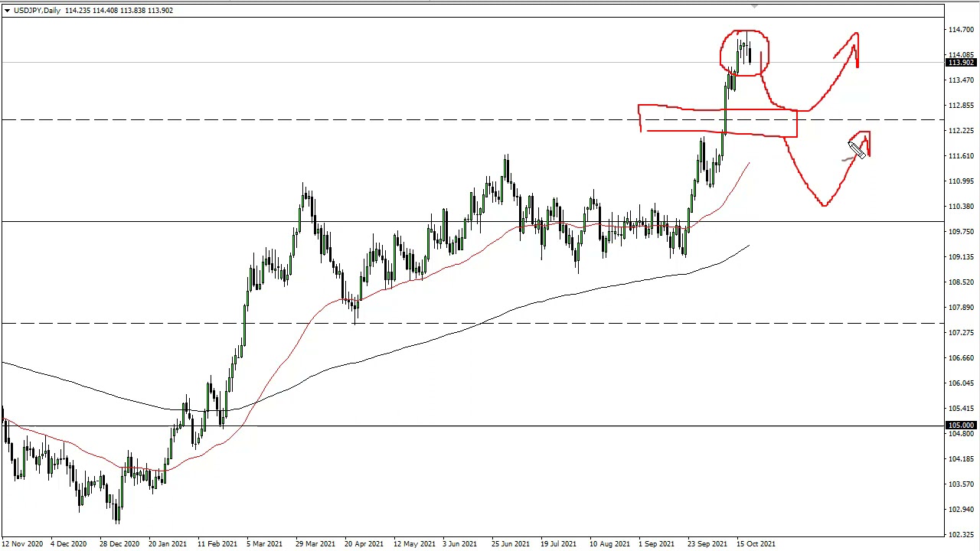
Task: Click the 23 Sep 2021 date label
Action: click(707, 544)
